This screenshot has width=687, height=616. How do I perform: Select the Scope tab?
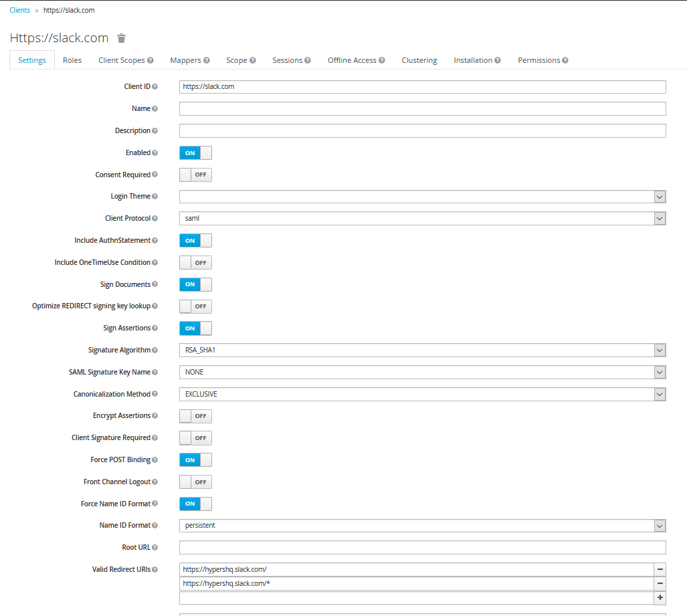(x=241, y=60)
